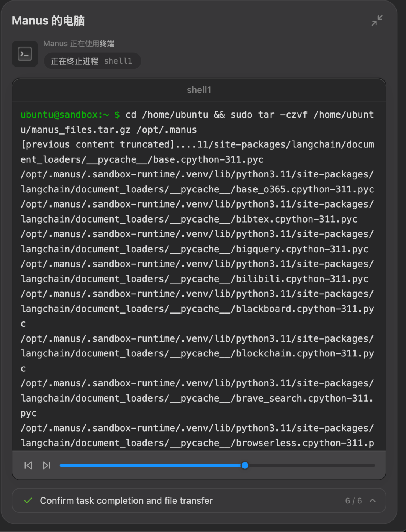Image resolution: width=406 pixels, height=532 pixels.
Task: Click the blockchain.cpython-311.py output line
Action: click(197, 353)
